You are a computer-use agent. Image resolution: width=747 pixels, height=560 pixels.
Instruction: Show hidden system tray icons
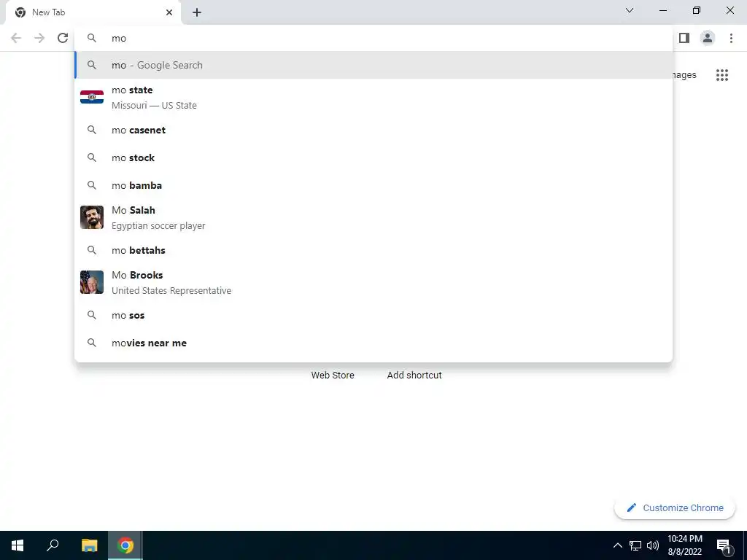617,545
